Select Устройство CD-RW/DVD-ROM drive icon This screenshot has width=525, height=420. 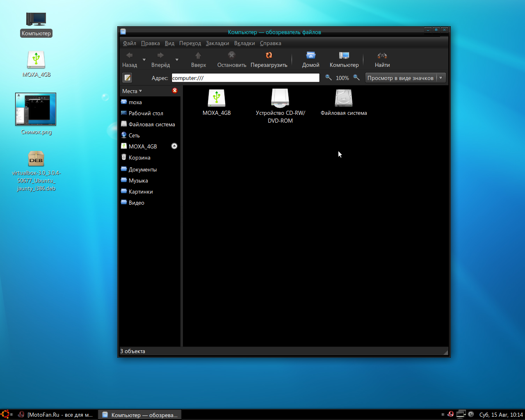pos(280,98)
